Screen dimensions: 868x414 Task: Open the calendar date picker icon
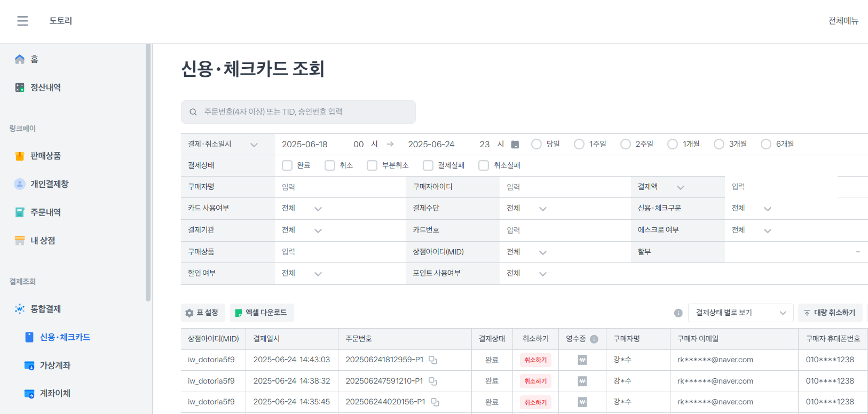pos(515,144)
